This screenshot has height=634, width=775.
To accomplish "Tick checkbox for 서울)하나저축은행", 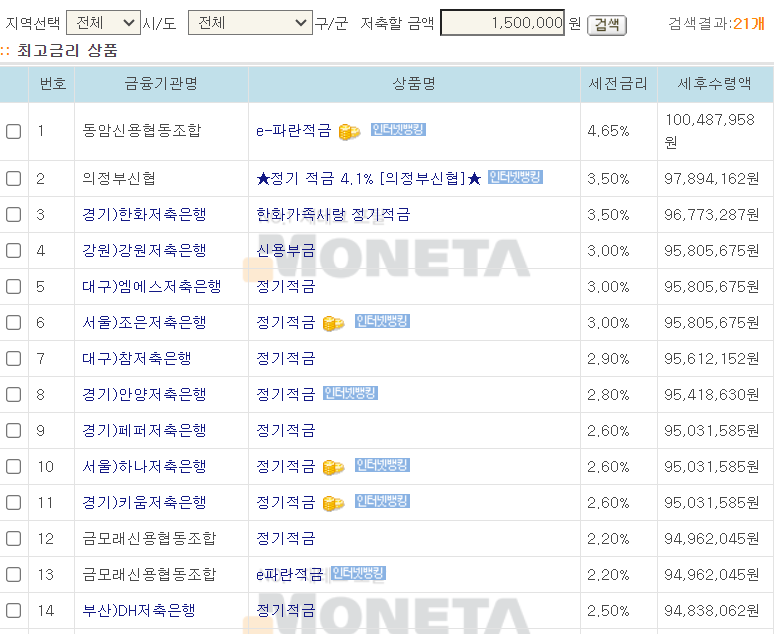I will tap(13, 467).
